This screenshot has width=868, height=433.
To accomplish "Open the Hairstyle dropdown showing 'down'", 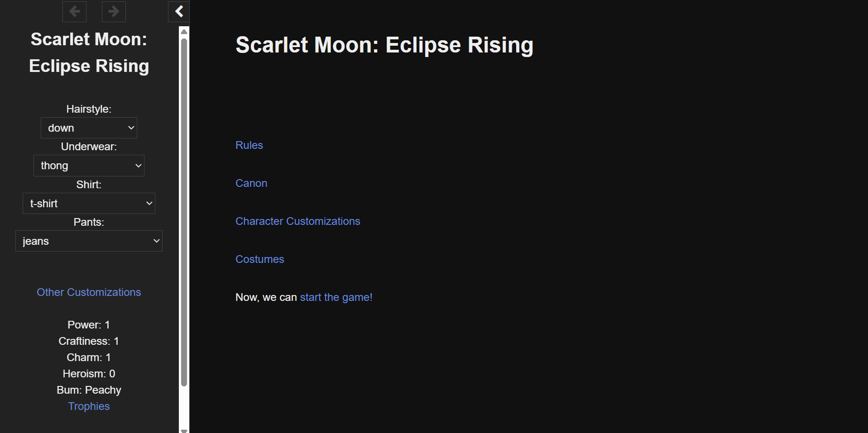I will pyautogui.click(x=89, y=128).
